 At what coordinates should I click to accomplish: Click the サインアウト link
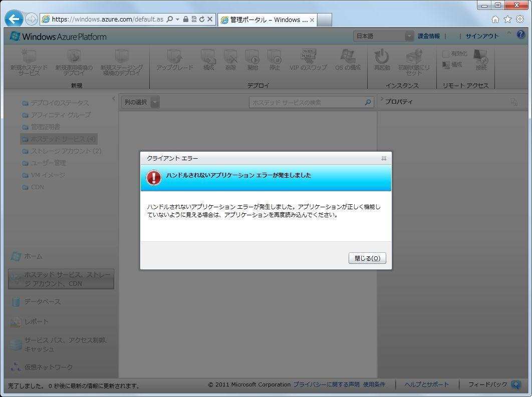(x=482, y=36)
